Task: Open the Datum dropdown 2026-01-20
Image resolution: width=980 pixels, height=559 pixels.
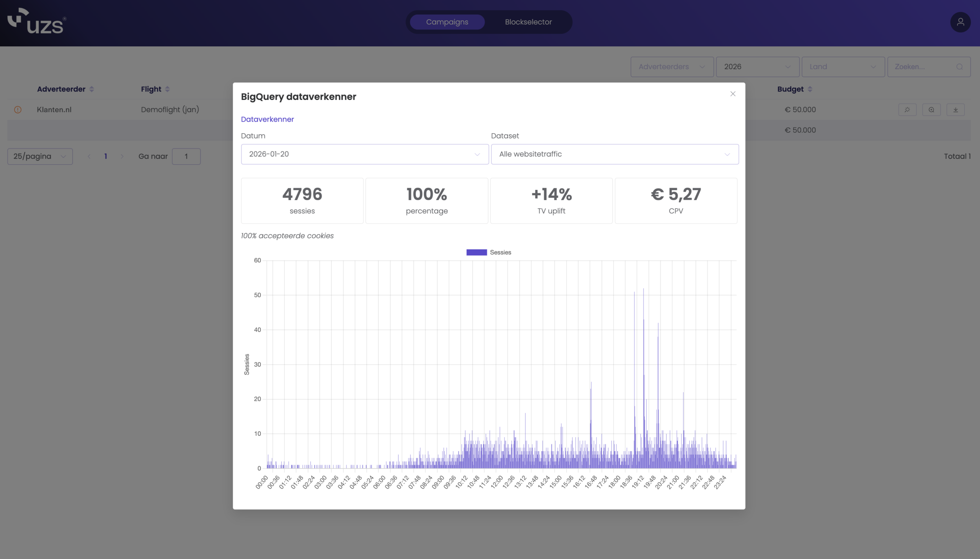Action: coord(364,154)
